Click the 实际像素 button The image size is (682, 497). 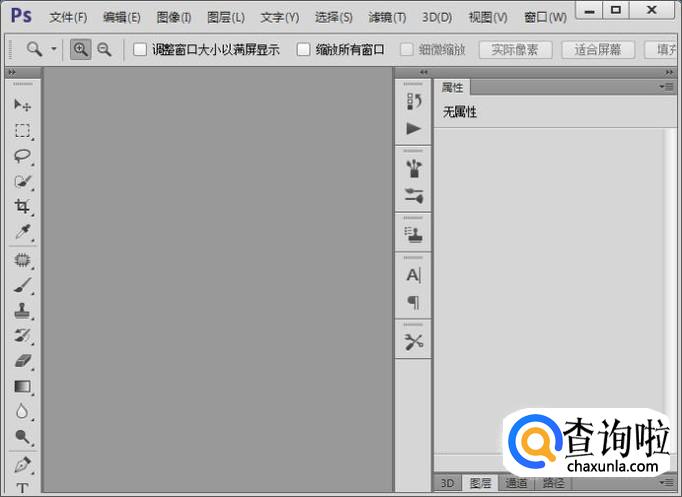coord(515,49)
